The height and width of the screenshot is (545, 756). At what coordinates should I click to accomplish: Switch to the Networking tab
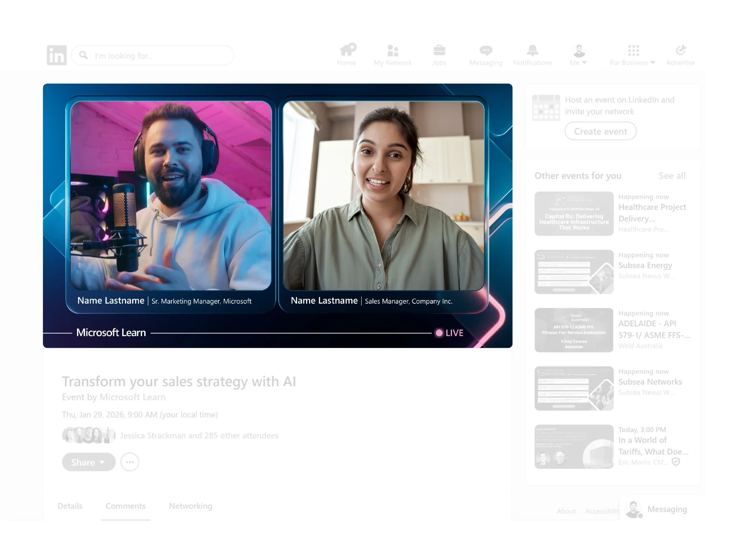191,506
